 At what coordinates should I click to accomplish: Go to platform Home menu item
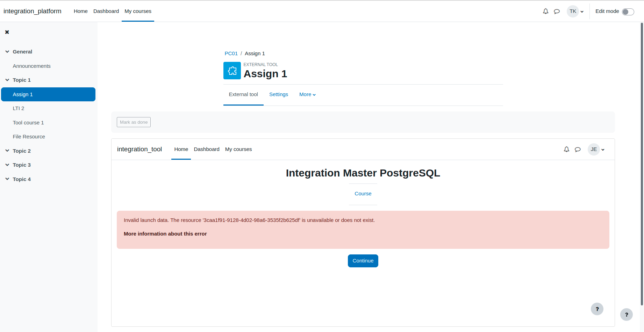[81, 11]
